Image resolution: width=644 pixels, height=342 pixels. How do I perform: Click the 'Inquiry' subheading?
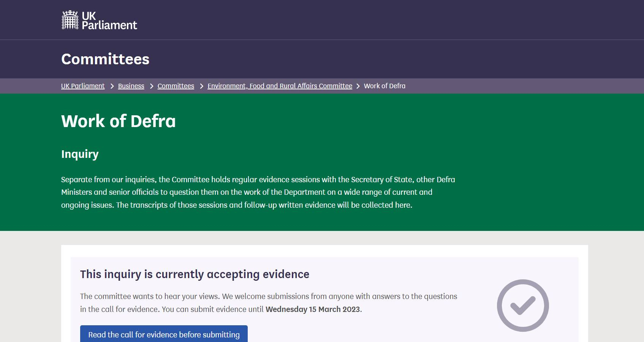tap(80, 154)
